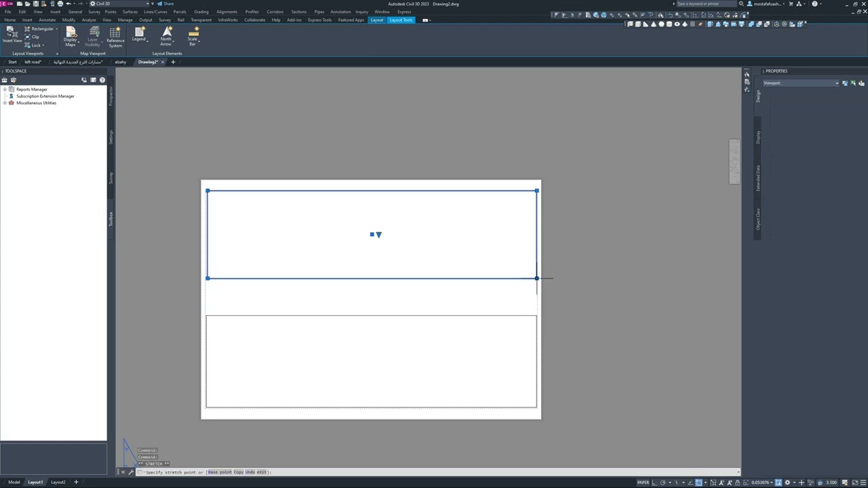The image size is (868, 488).
Task: Open the Surfaces menu
Action: 130,12
